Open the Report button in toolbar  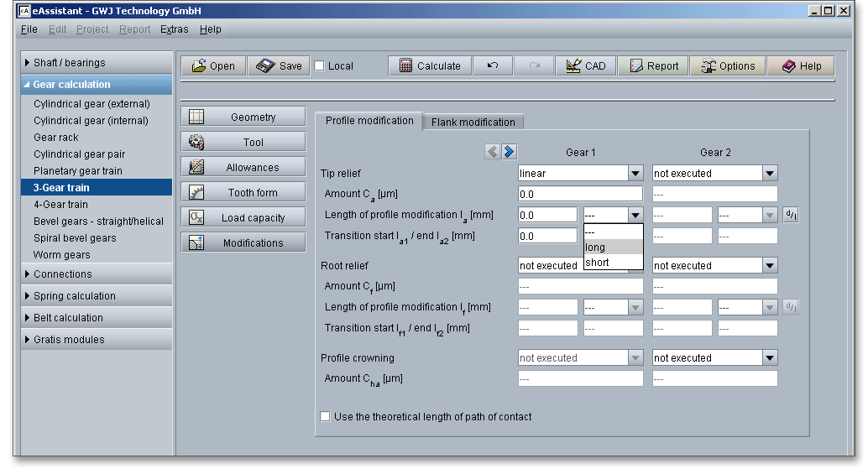click(654, 66)
